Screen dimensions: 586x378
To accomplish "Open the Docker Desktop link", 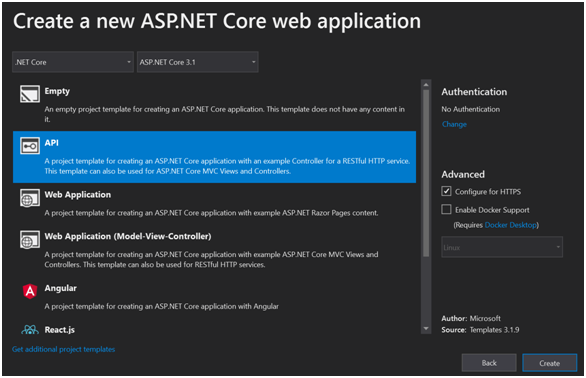I will coord(511,225).
